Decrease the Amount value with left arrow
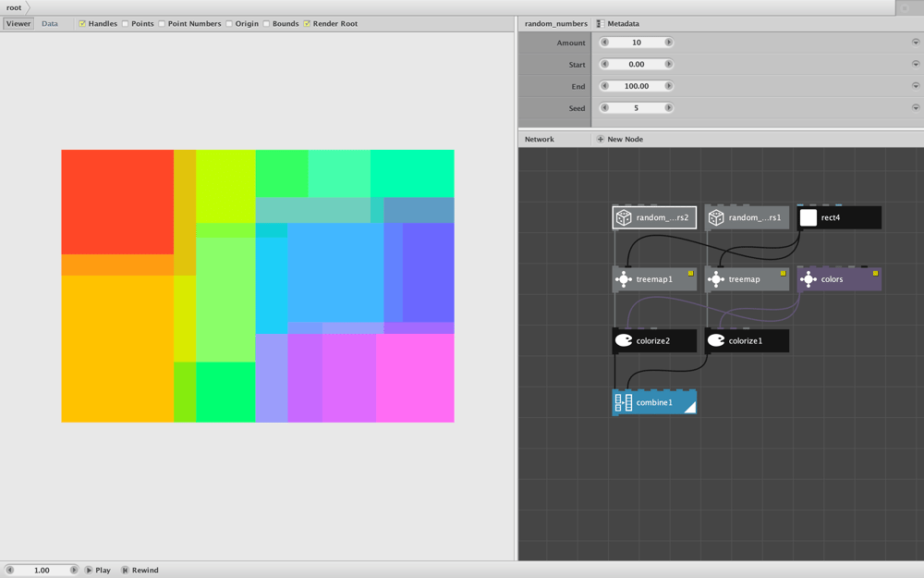The width and height of the screenshot is (924, 578). 604,43
